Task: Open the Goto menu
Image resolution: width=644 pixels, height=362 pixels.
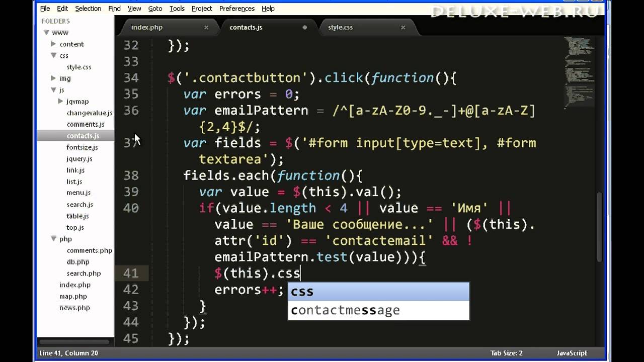Action: 155,9
